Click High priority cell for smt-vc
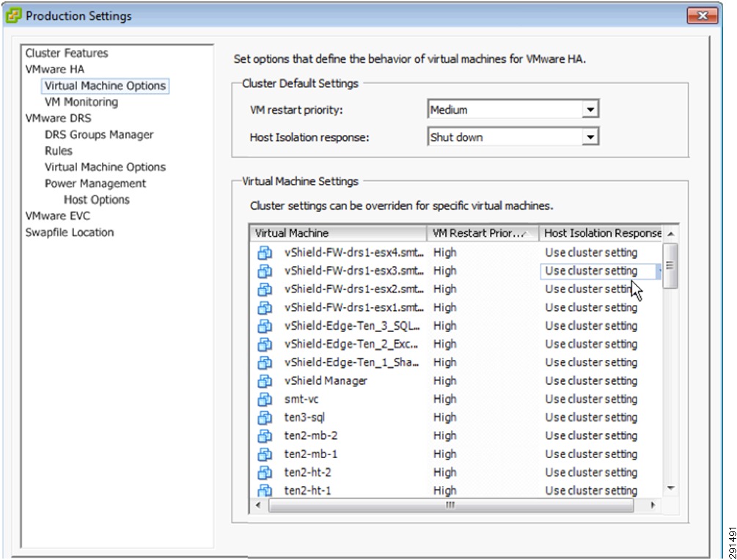Viewport: 737px width, 560px height. (444, 399)
